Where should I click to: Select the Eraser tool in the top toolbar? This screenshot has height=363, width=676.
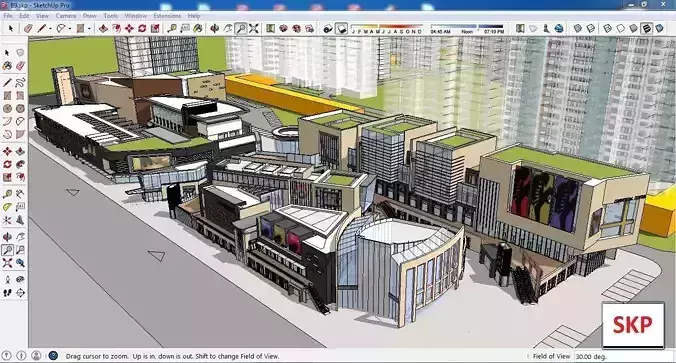(28, 28)
